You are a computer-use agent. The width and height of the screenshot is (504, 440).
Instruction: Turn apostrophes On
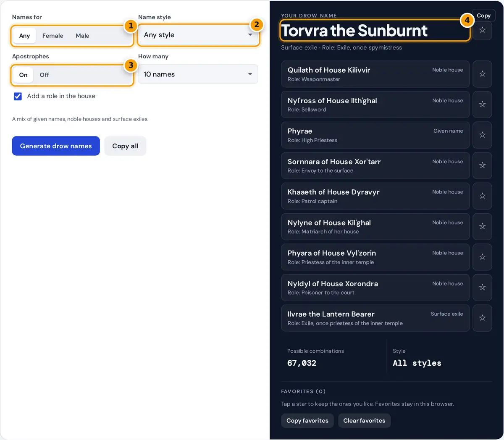click(x=23, y=75)
